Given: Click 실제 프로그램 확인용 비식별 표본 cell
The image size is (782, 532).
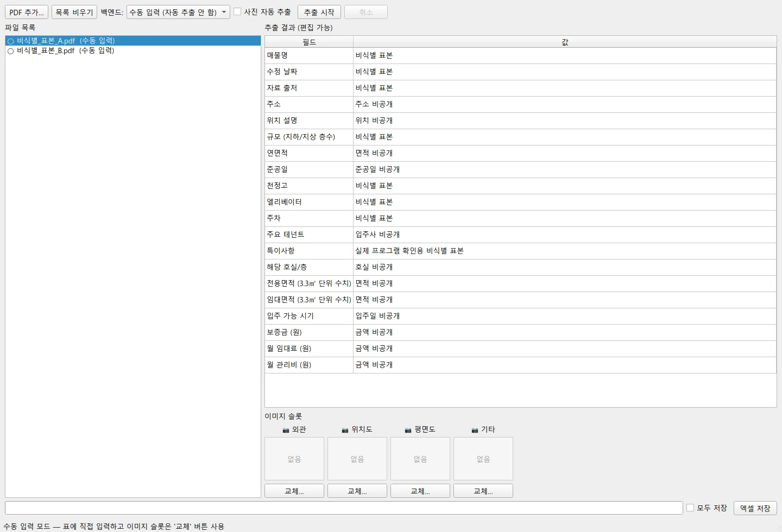Looking at the screenshot, I should (x=565, y=251).
